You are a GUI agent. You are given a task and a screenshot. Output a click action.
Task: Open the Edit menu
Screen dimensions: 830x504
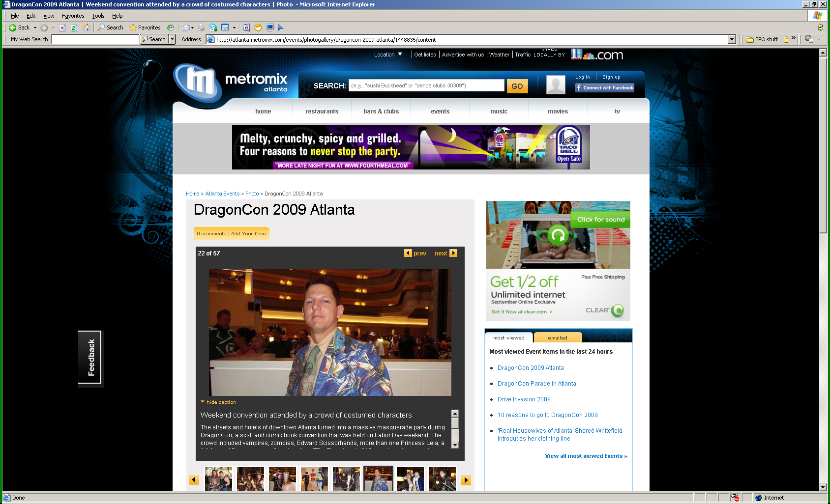(31, 16)
